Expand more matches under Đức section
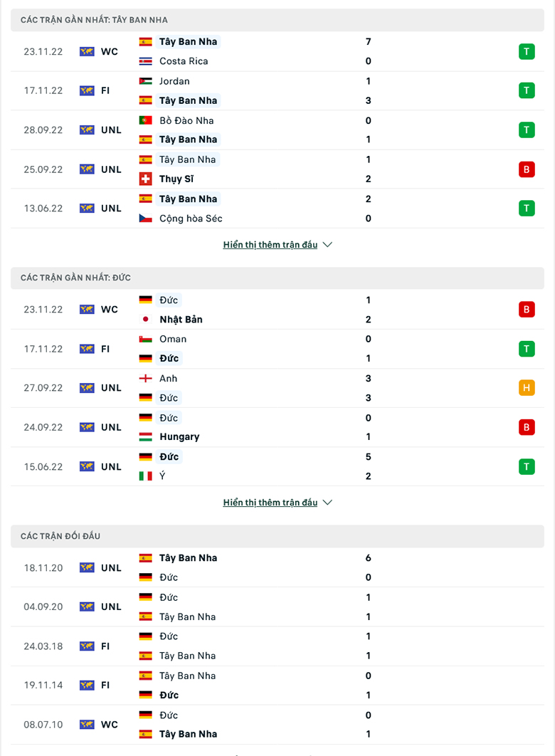The height and width of the screenshot is (756, 555). pyautogui.click(x=270, y=503)
